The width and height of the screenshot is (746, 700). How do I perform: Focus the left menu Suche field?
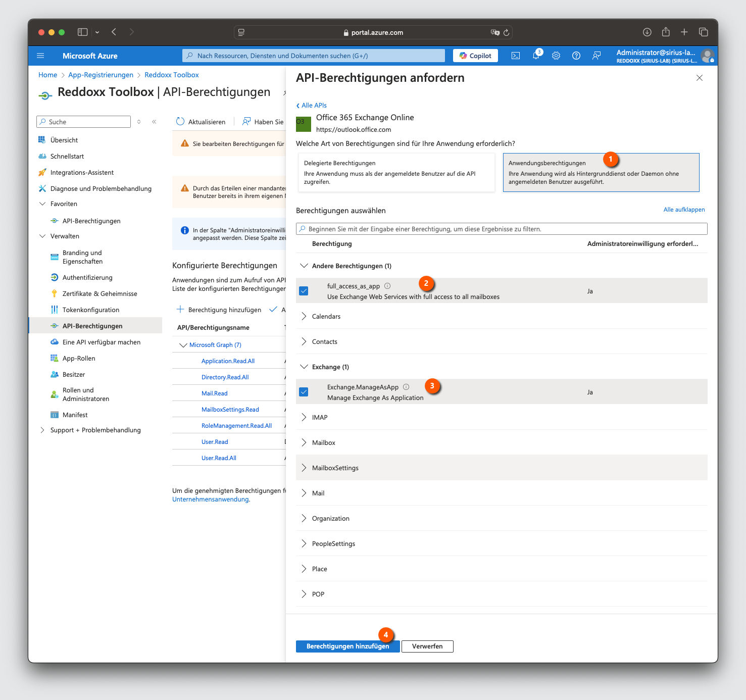coord(83,122)
